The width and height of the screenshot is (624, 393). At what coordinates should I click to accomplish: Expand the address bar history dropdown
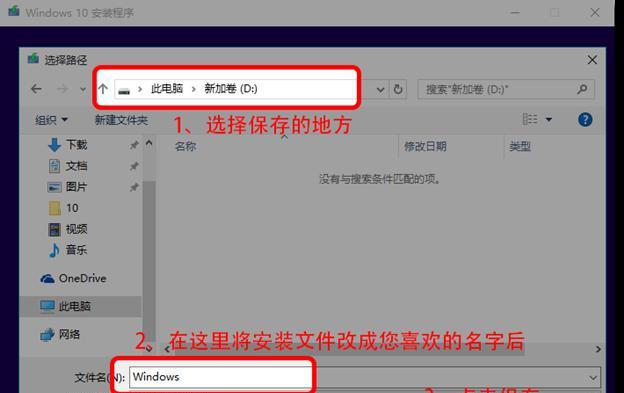tap(380, 89)
